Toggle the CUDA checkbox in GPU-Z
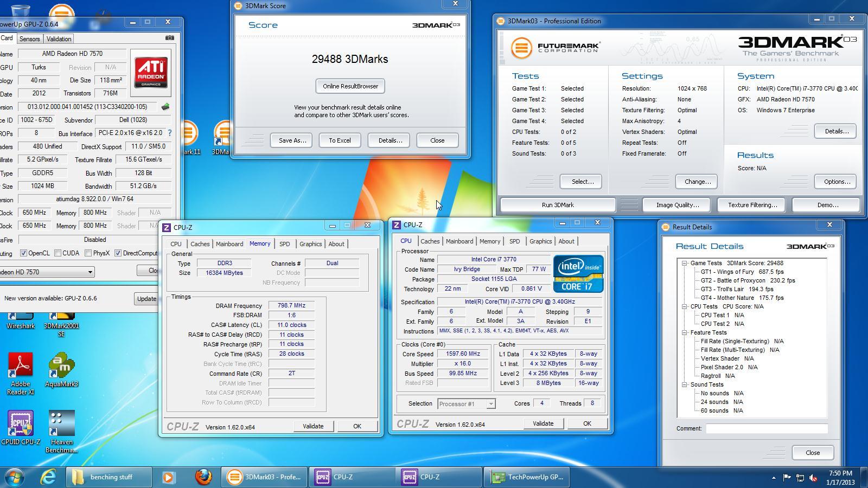 point(58,253)
